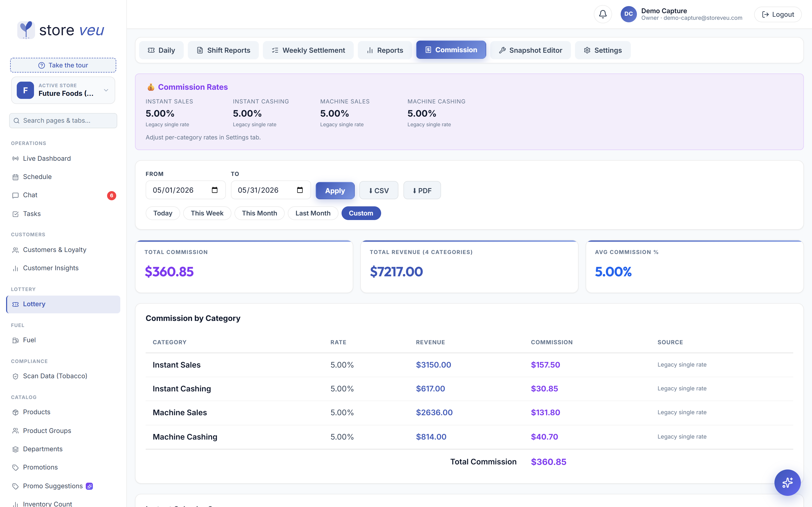The width and height of the screenshot is (812, 507).
Task: Select the This Month range pill
Action: pyautogui.click(x=259, y=213)
